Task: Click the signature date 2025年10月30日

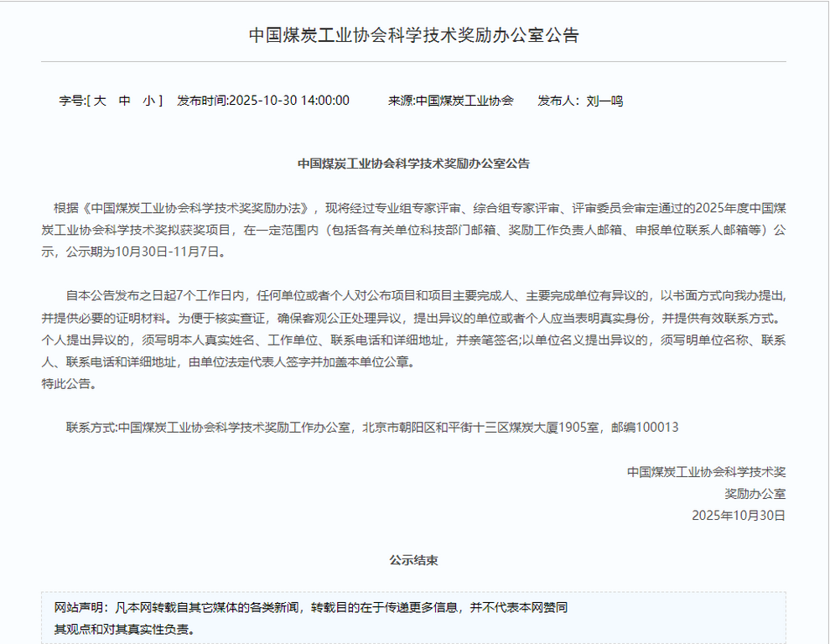Action: [738, 515]
